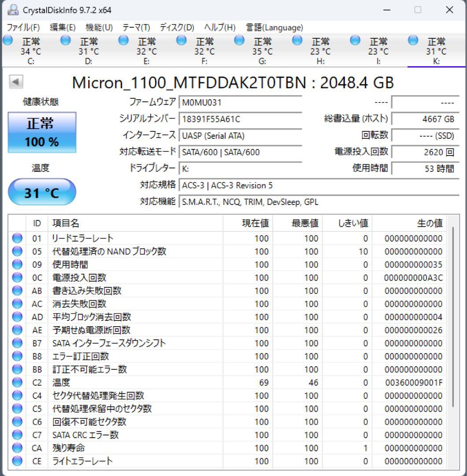
Task: Click status orb for BB 訂正不可能エラー数 row
Action: pos(17,369)
